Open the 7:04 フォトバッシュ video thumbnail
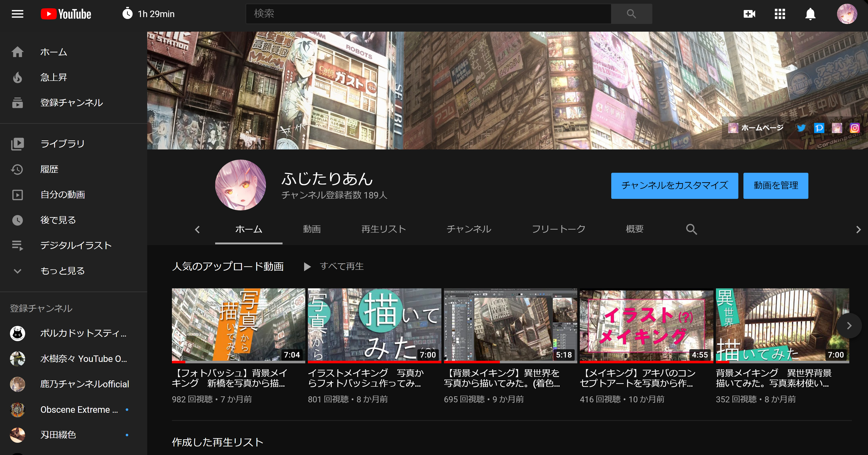868x455 pixels. (238, 325)
